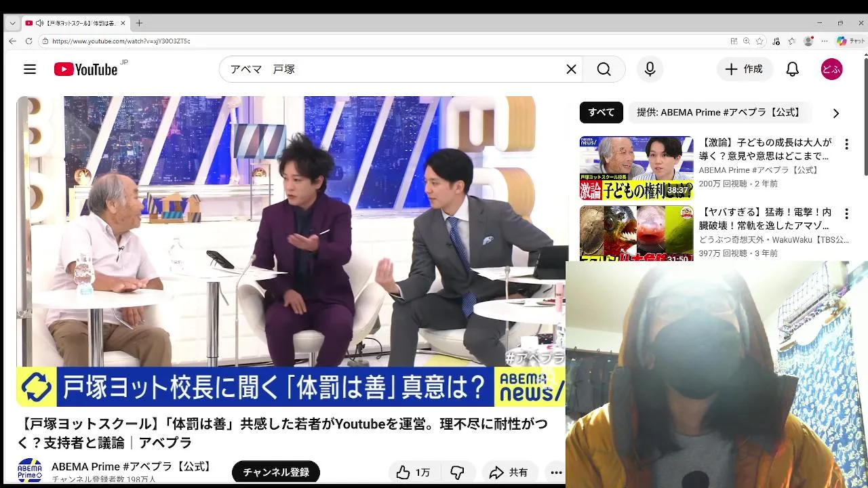Close the YouTube browser tab

[x=123, y=23]
